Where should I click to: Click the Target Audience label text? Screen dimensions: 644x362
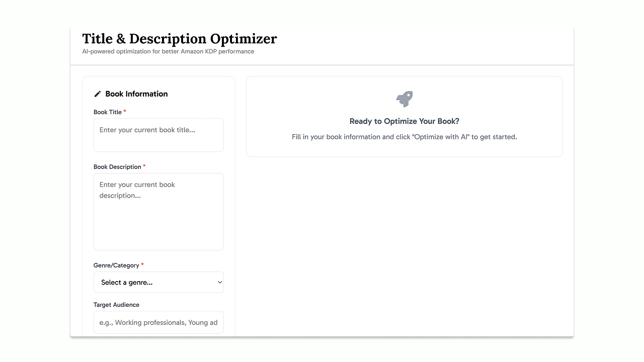coord(116,304)
